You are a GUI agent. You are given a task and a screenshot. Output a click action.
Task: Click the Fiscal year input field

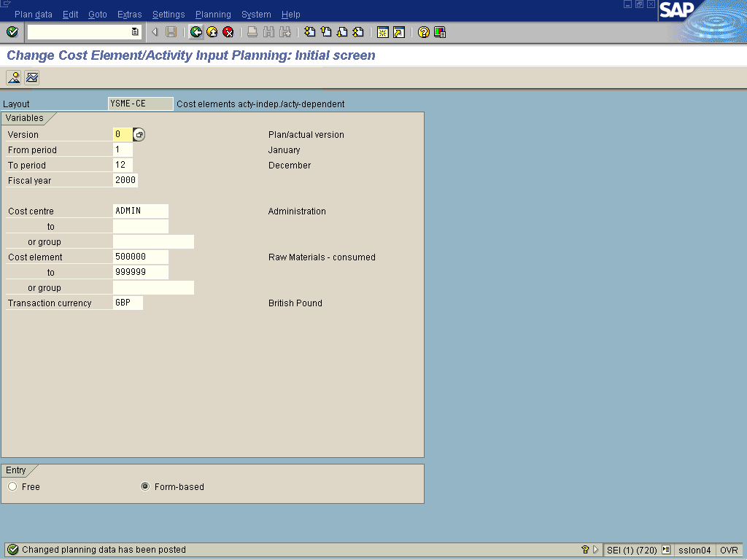tap(125, 181)
